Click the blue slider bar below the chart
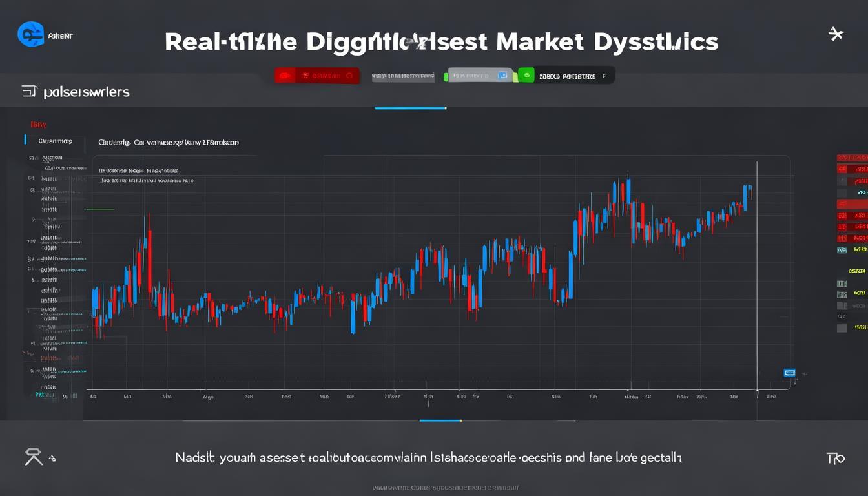Screen dimensions: 868x496 pos(440,420)
